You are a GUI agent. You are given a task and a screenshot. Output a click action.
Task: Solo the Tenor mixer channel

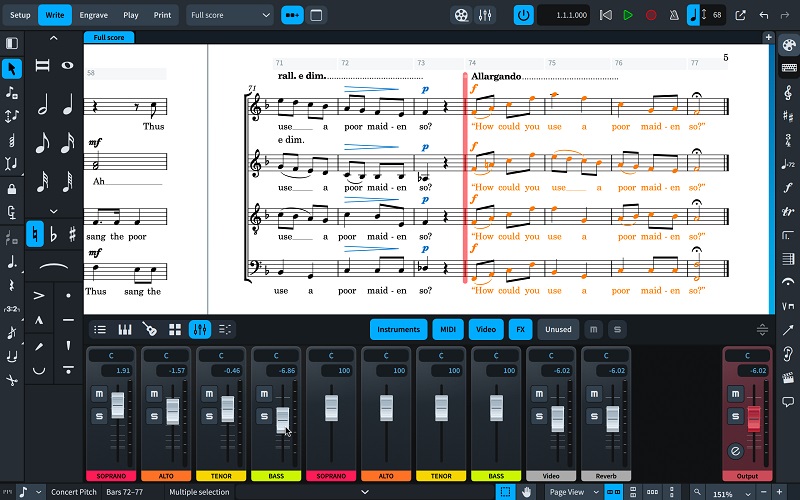click(x=208, y=416)
